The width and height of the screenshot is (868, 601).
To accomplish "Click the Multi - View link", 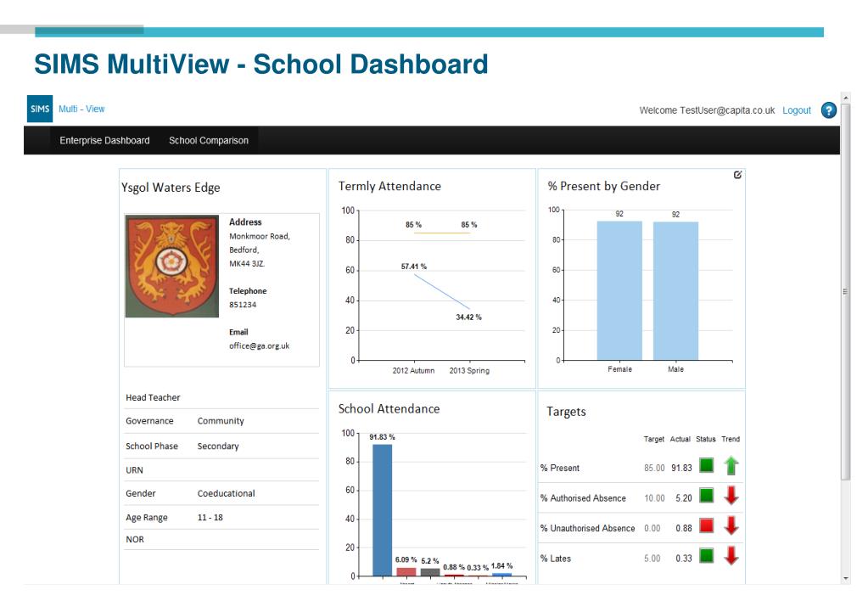I will [x=81, y=109].
